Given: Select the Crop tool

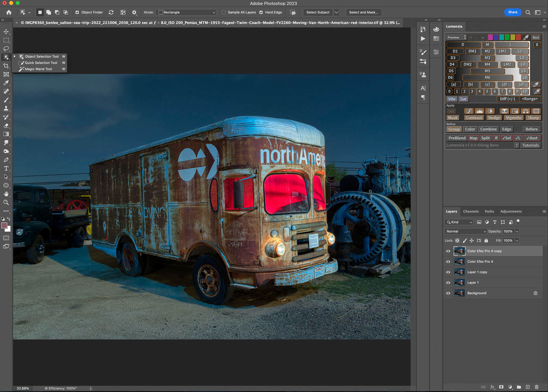Looking at the screenshot, I should click(6, 66).
